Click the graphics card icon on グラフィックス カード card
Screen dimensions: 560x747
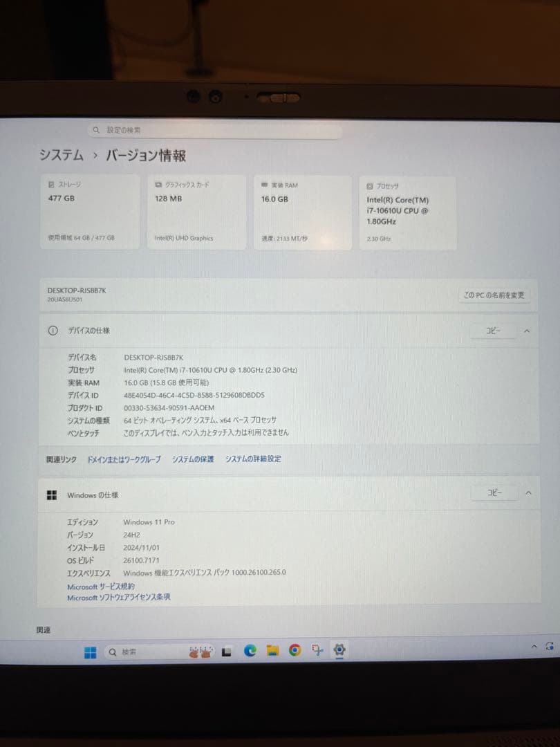158,184
